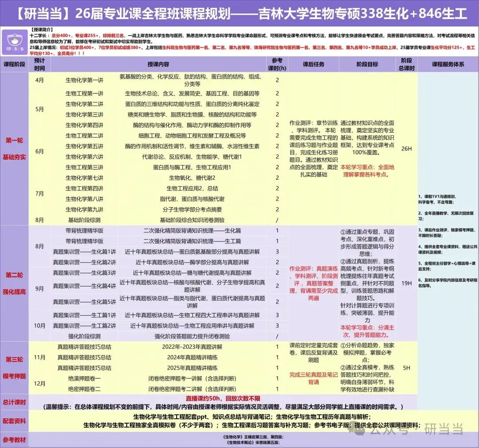Click the red 直播课约50h，回放次数不限 text

223,398
